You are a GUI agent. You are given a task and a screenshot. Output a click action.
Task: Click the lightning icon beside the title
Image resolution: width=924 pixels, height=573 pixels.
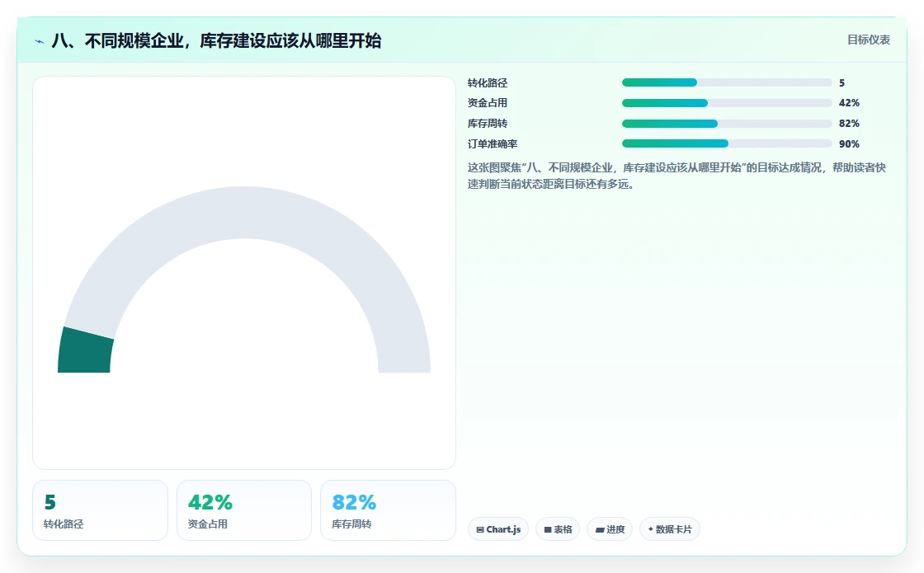pos(40,41)
